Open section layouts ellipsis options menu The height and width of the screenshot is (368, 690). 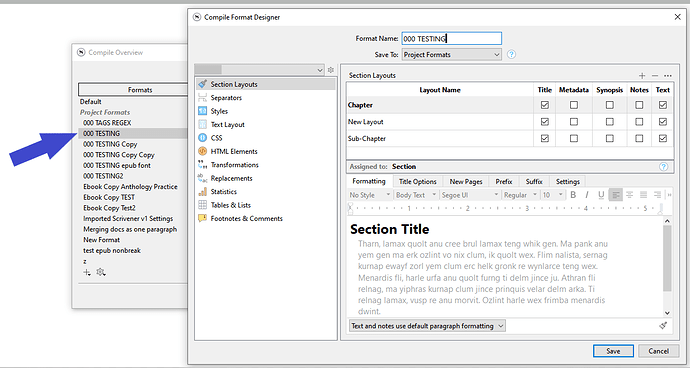[668, 76]
